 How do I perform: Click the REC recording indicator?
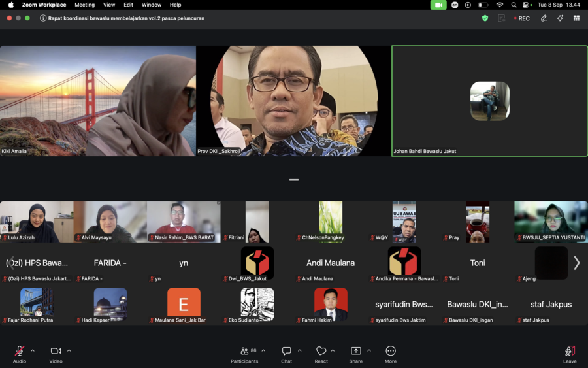coord(521,18)
